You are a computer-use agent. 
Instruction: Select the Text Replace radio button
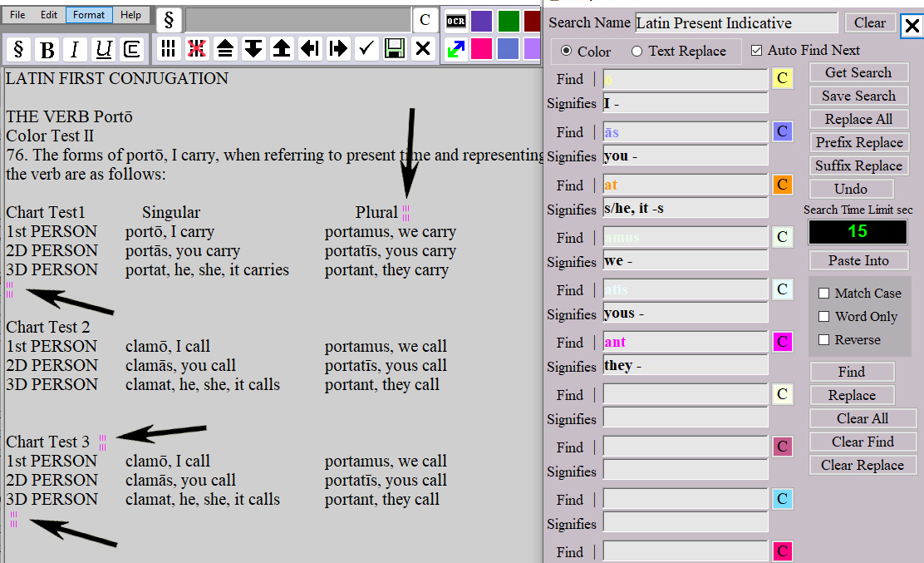[637, 52]
